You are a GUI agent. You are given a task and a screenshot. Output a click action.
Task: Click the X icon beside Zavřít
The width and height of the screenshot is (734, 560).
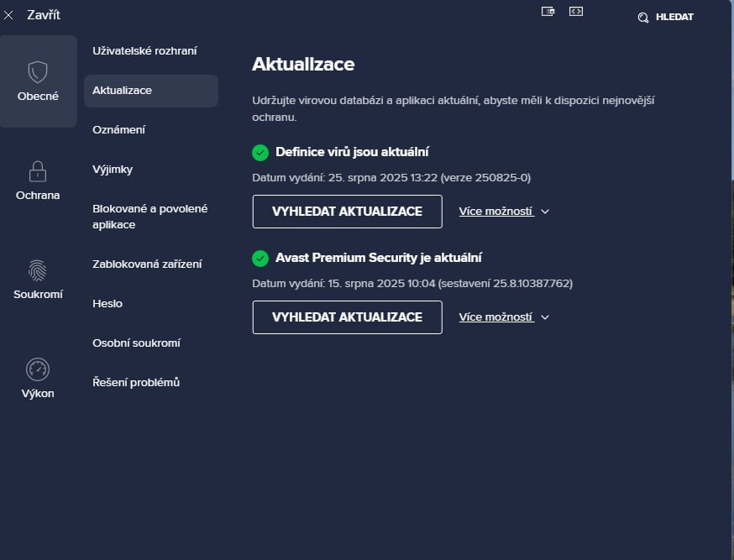[x=8, y=14]
